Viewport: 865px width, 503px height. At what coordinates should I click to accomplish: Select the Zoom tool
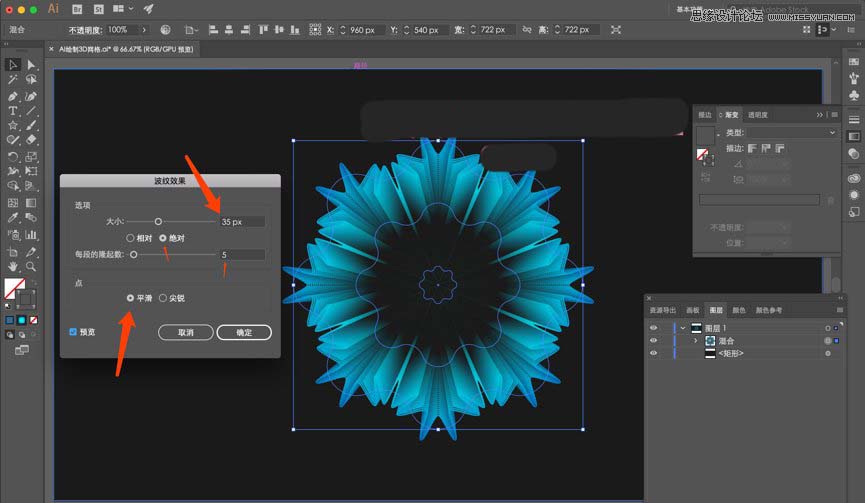pyautogui.click(x=31, y=267)
